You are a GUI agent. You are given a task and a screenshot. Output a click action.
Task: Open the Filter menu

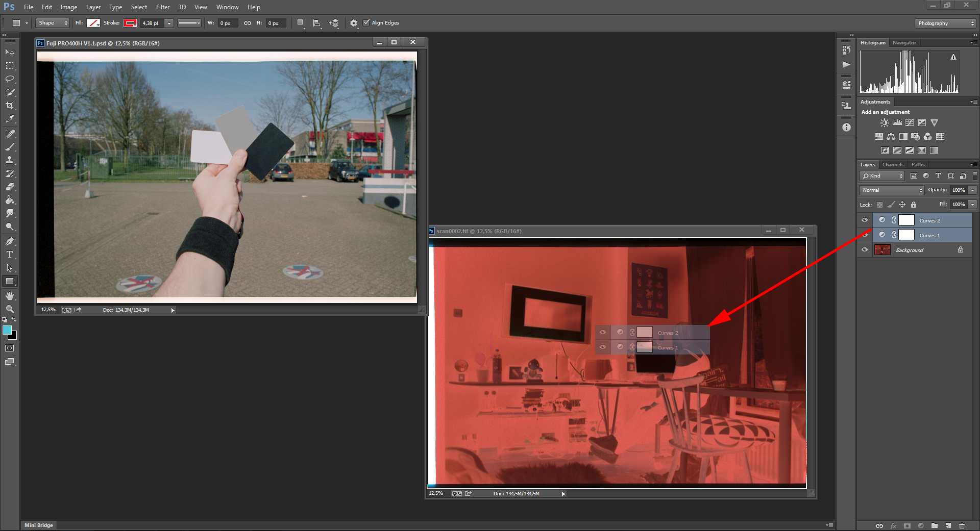coord(162,7)
